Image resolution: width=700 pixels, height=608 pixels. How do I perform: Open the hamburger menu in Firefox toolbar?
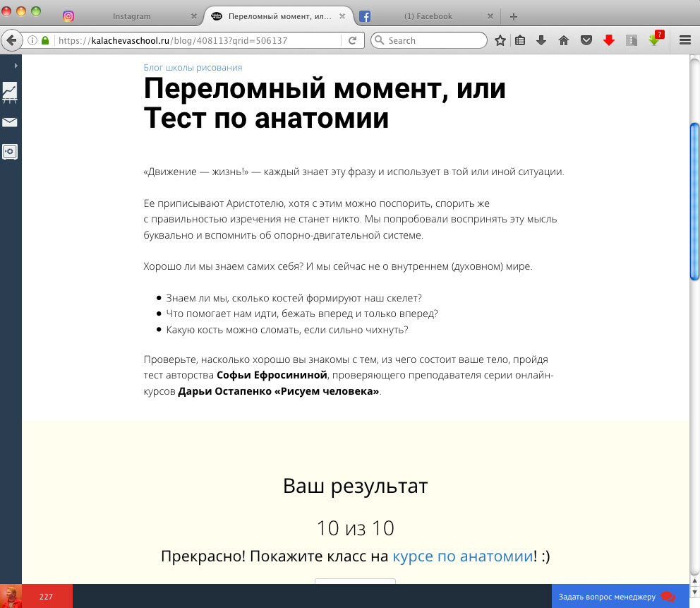tap(685, 40)
